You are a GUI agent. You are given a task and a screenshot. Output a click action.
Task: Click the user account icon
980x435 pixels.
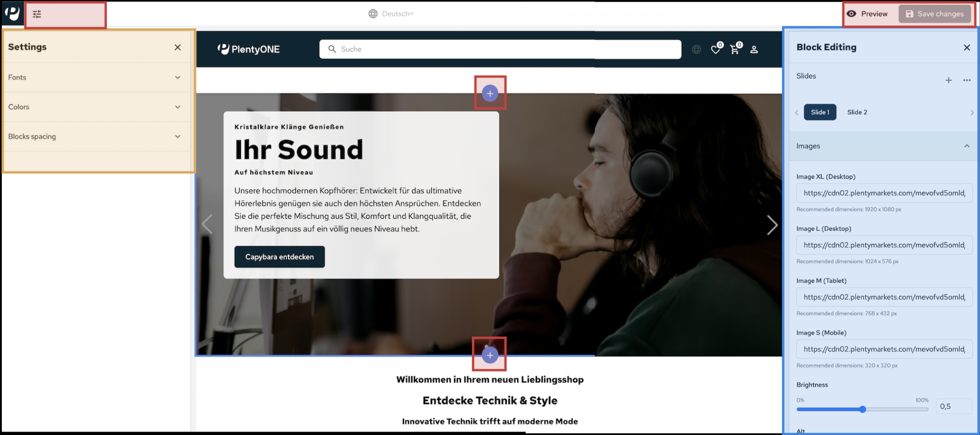[754, 49]
